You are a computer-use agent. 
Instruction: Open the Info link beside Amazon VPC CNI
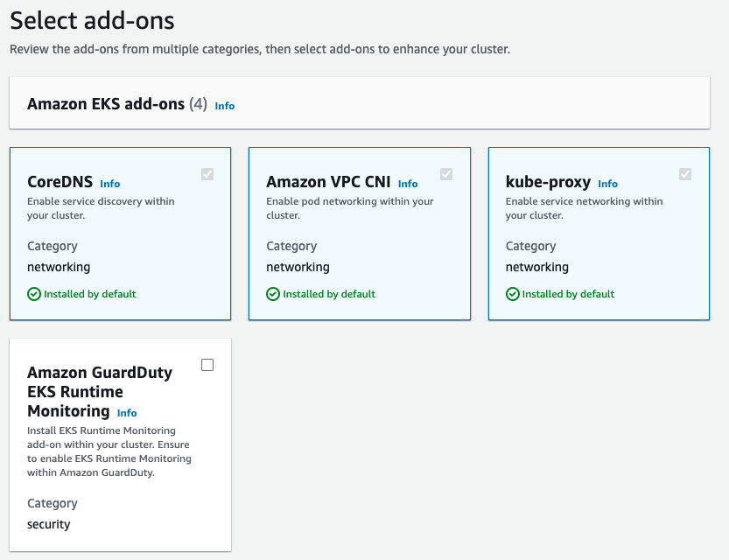click(408, 184)
